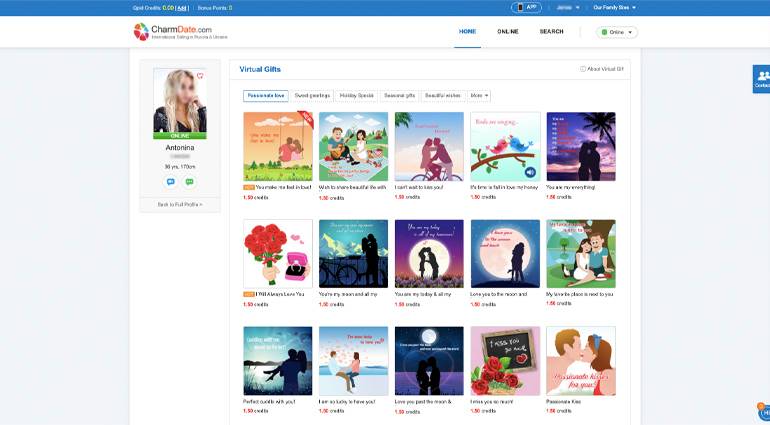Open the Online status dropdown
This screenshot has width=770, height=425.
[616, 32]
